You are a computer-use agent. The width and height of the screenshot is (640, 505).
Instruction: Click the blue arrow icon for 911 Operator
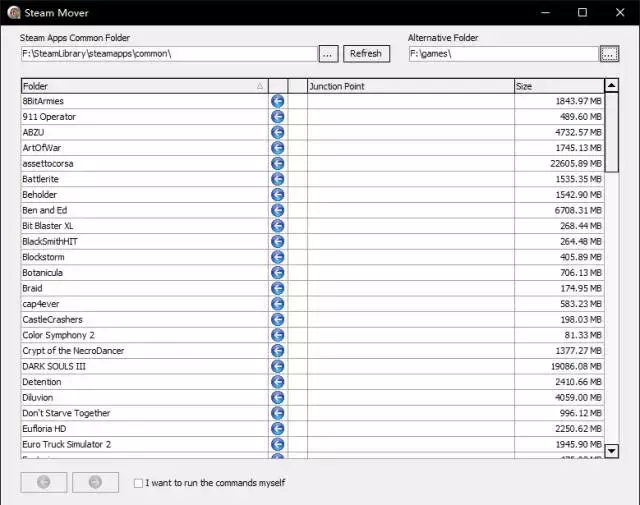pos(278,117)
